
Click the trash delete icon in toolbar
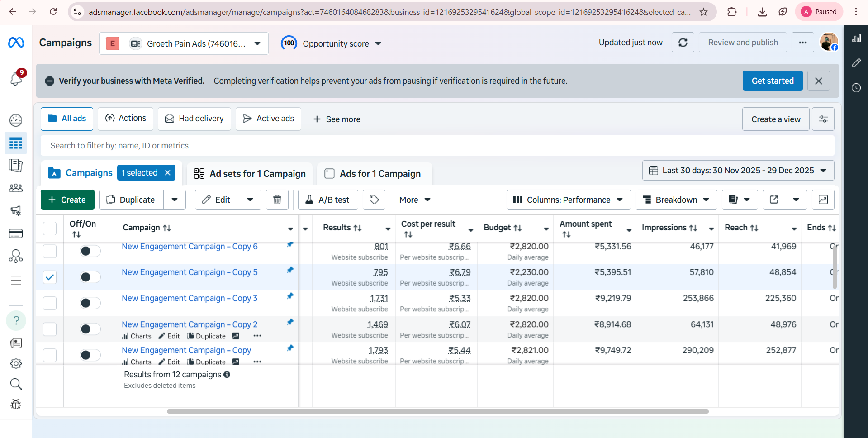click(277, 200)
